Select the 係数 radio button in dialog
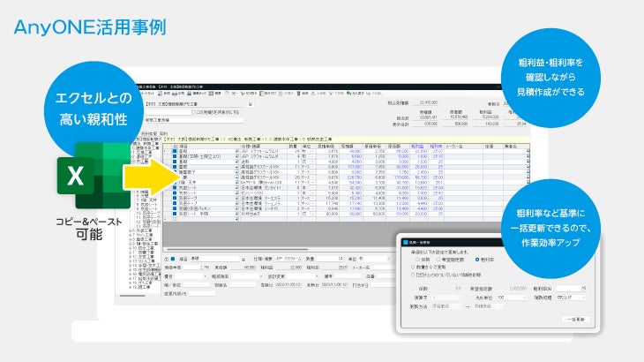 pos(417,260)
